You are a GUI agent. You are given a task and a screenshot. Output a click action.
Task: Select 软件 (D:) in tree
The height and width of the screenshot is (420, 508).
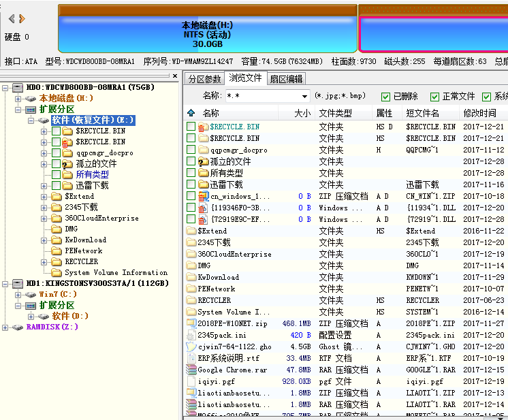(x=70, y=316)
